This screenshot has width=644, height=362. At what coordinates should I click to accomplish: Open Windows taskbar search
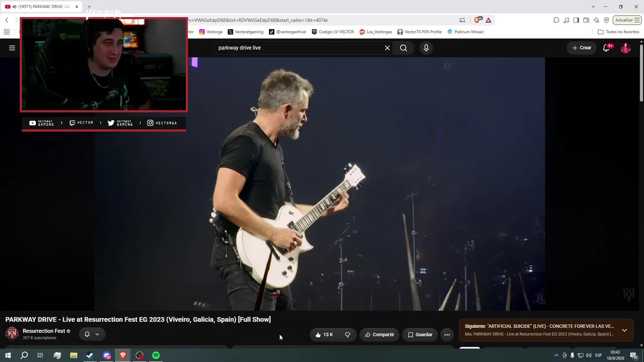pos(24,355)
